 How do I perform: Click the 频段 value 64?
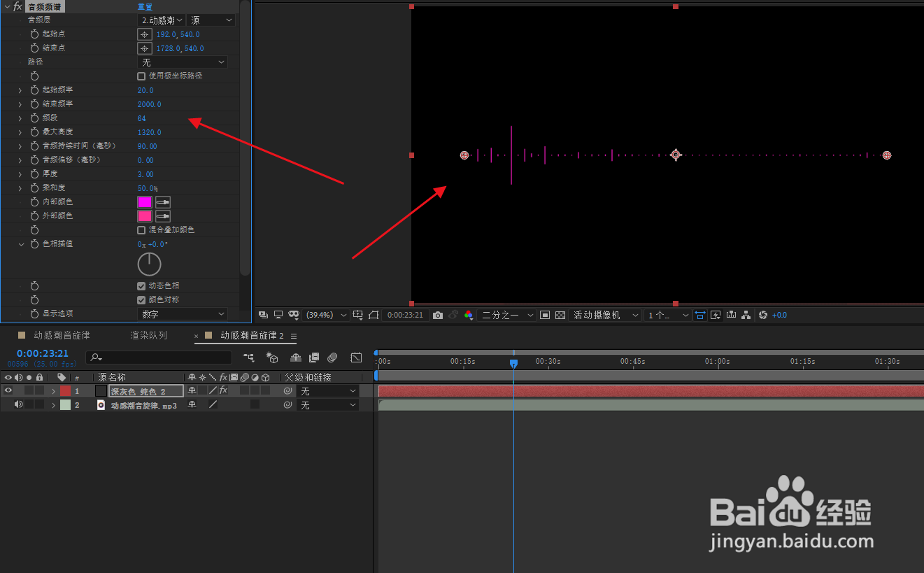point(142,118)
